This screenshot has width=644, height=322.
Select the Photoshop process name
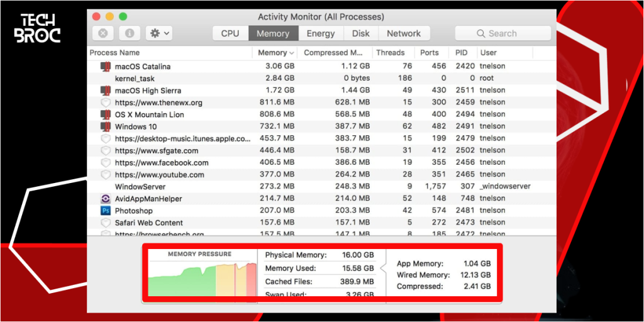pyautogui.click(x=133, y=211)
